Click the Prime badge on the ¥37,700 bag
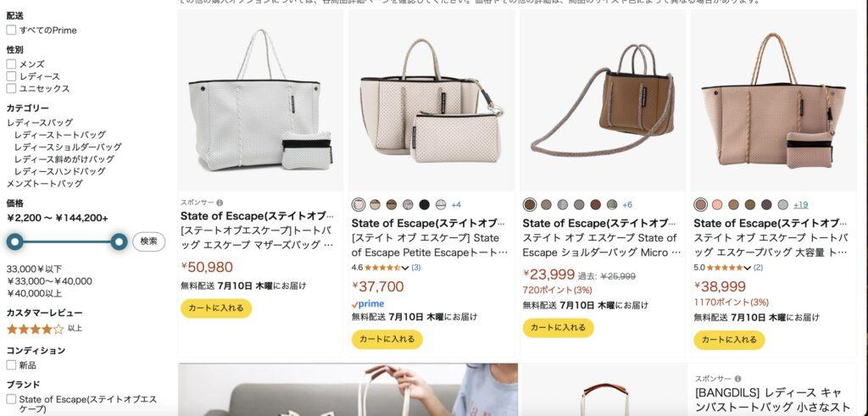The height and width of the screenshot is (416, 868). (x=368, y=304)
